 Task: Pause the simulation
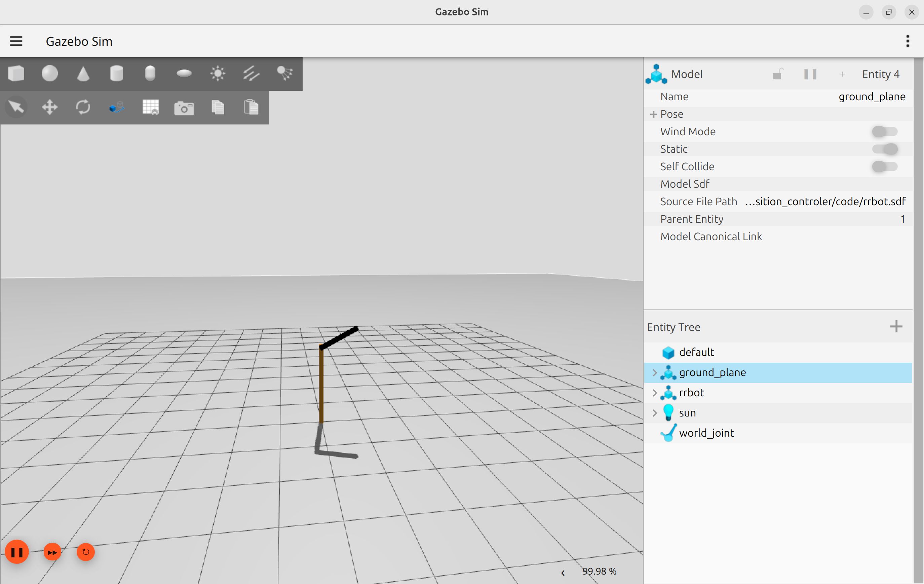tap(17, 552)
